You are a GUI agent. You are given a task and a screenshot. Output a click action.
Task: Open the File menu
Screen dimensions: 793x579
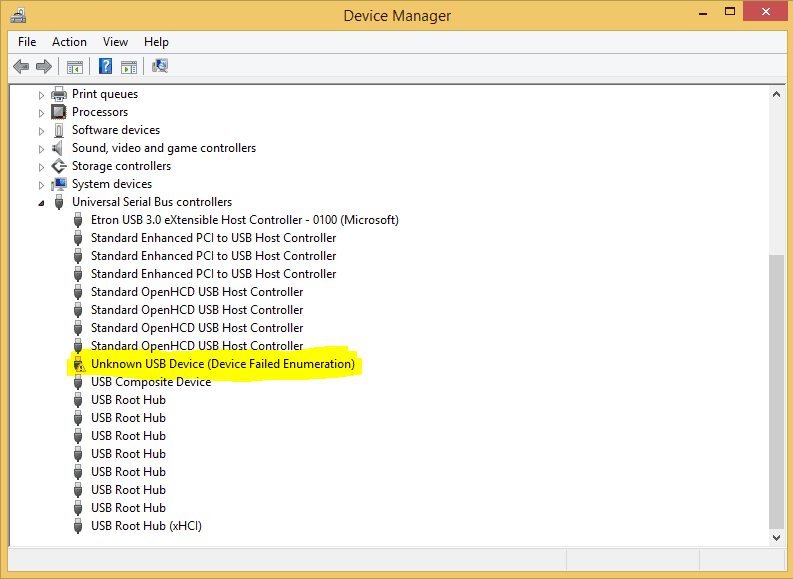pyautogui.click(x=27, y=42)
